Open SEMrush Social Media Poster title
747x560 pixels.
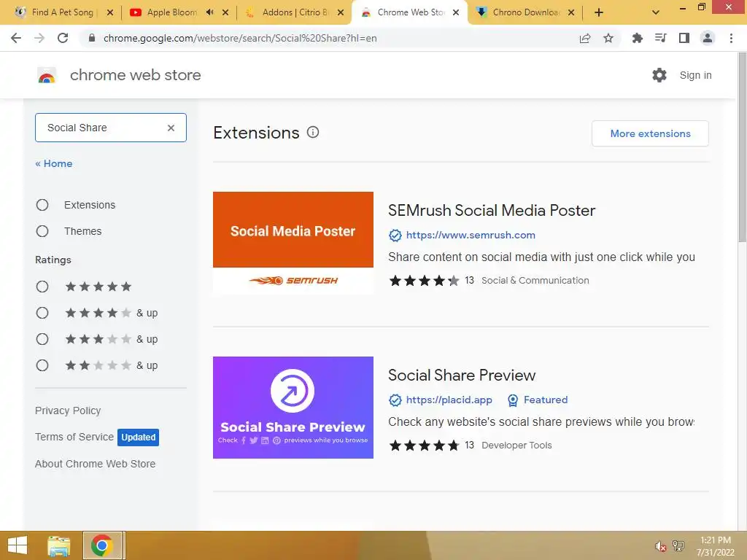(492, 211)
